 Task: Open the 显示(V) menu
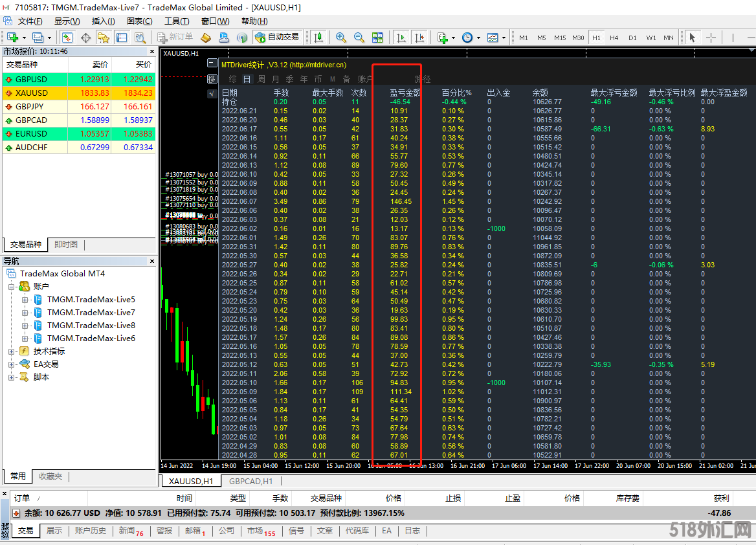click(67, 21)
